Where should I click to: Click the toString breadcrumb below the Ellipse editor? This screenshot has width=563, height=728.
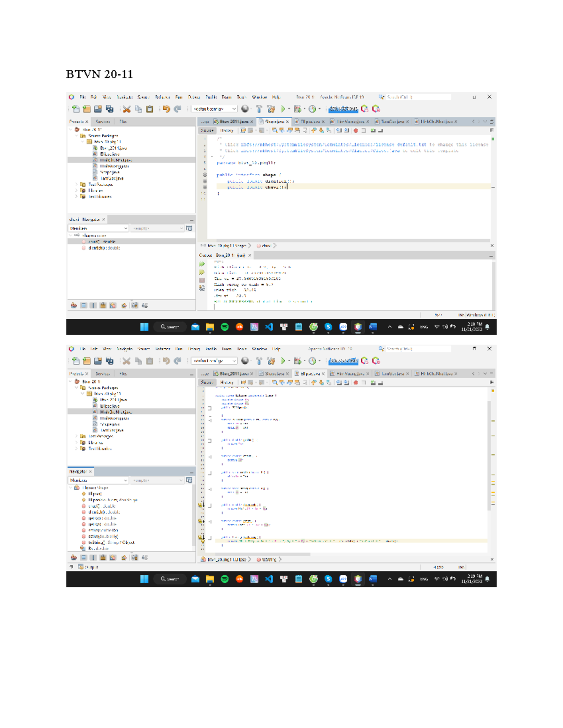pyautogui.click(x=268, y=559)
